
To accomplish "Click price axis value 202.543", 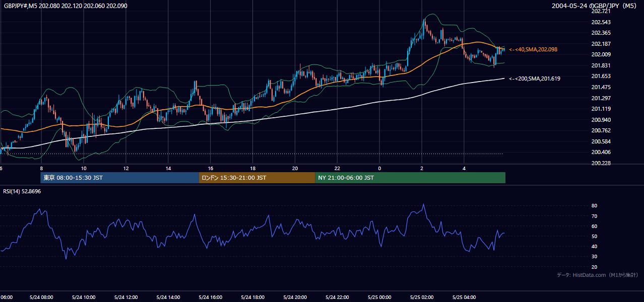I will tap(601, 22).
